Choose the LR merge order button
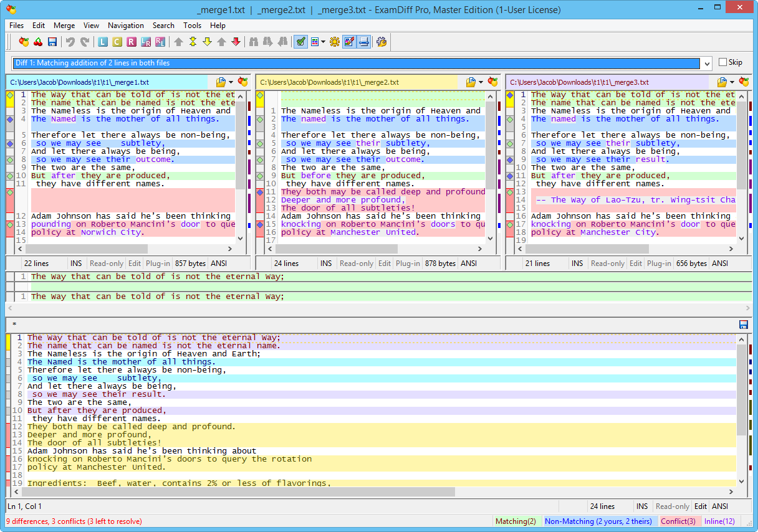The width and height of the screenshot is (758, 532). point(146,42)
